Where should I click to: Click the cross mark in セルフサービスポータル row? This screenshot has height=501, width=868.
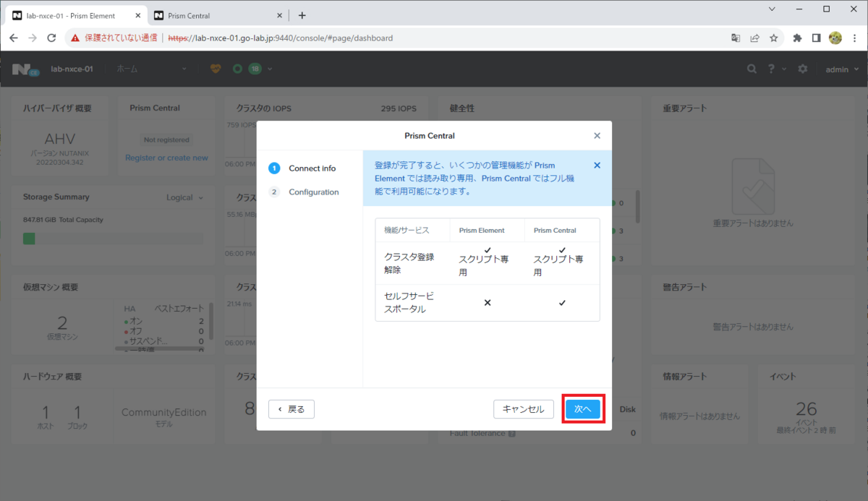coord(488,303)
